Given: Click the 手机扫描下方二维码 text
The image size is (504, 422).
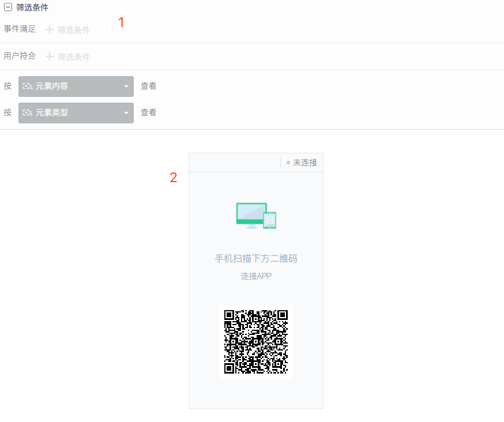Looking at the screenshot, I should [256, 258].
